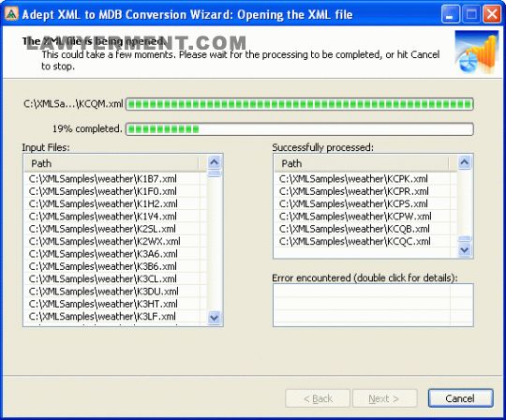Click the Input Files scroll-up arrow
The height and width of the screenshot is (420, 506).
(215, 162)
